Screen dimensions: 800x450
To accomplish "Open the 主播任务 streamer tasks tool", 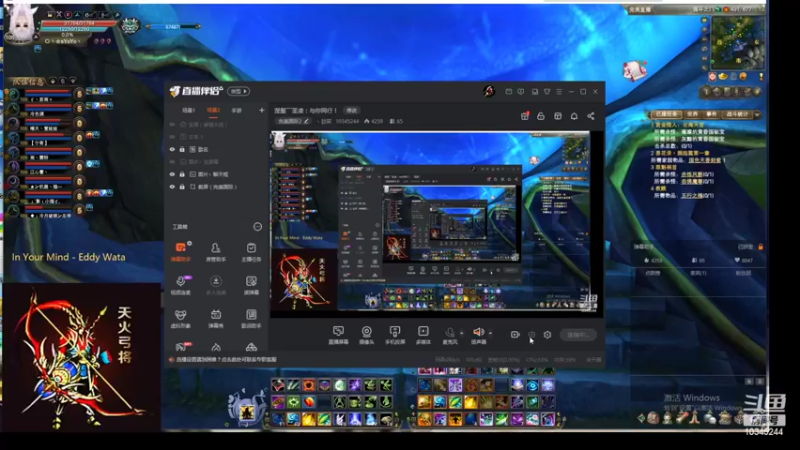I will 251,252.
